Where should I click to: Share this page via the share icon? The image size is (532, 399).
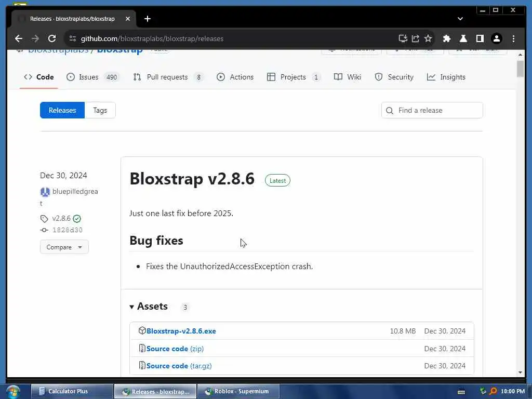click(415, 38)
